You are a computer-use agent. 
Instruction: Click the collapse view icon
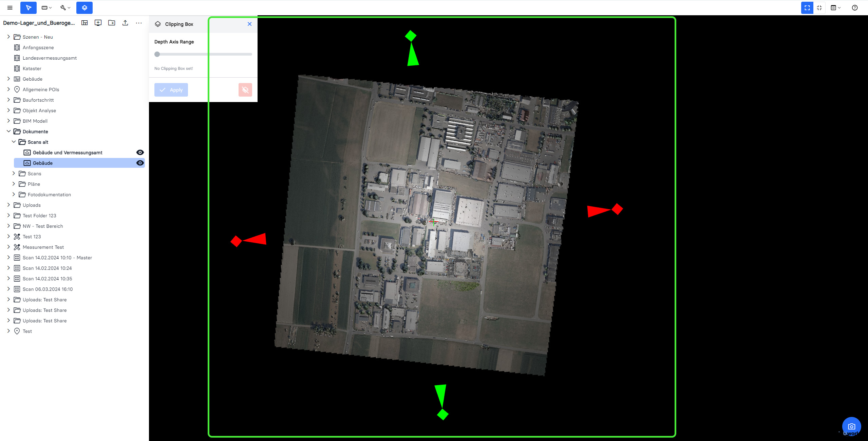tap(819, 7)
